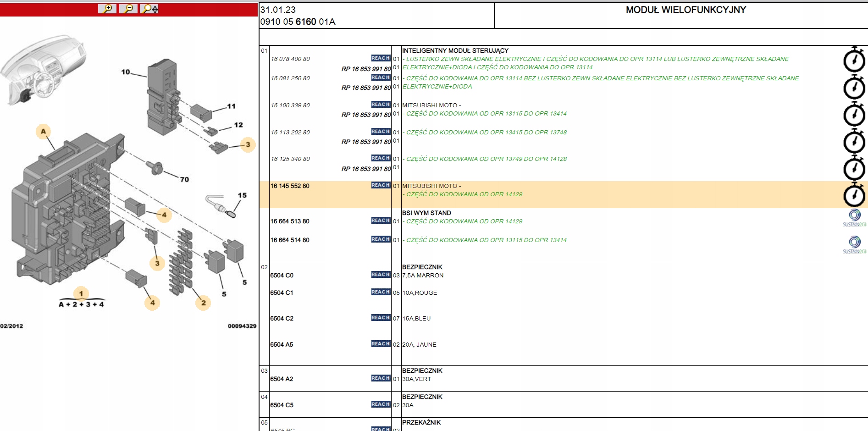Viewport: 868px width, 431px height.
Task: Click REACH badge for fuse 6504 C5
Action: point(381,404)
